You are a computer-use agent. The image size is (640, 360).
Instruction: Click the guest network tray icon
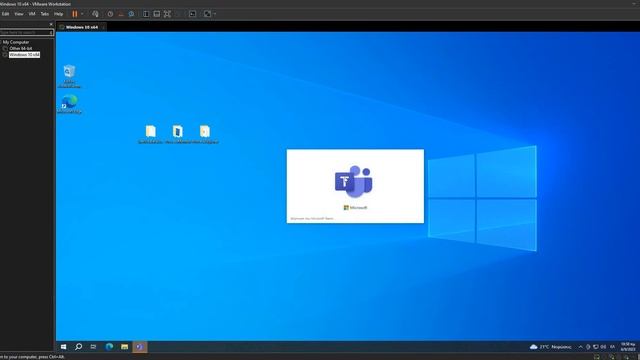click(596, 347)
